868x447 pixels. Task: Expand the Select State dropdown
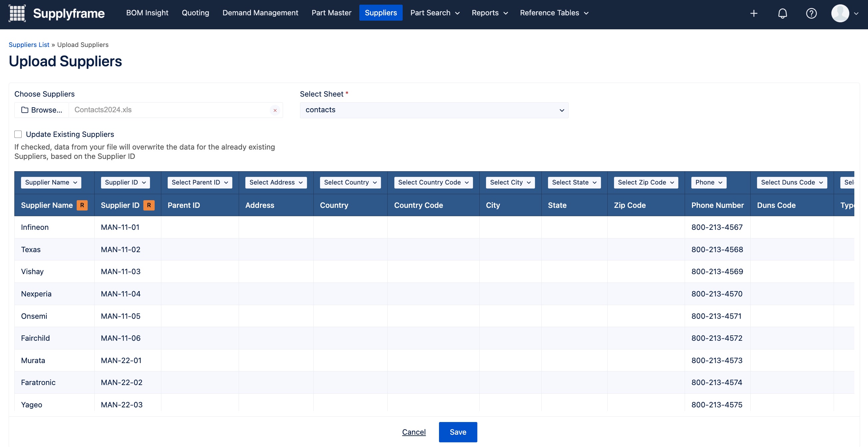(x=574, y=183)
